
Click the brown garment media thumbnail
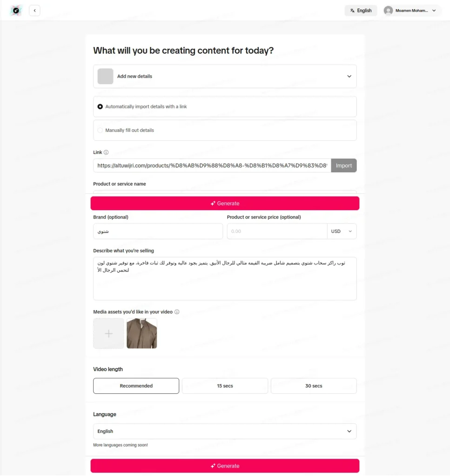[142, 333]
